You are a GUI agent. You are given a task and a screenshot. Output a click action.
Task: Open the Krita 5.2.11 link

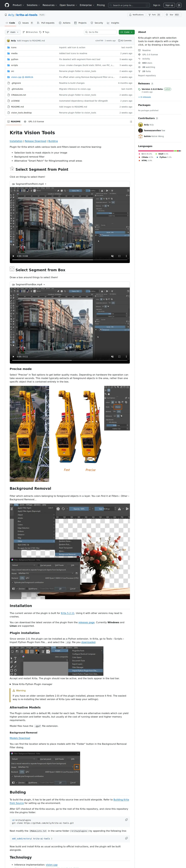(68, 613)
